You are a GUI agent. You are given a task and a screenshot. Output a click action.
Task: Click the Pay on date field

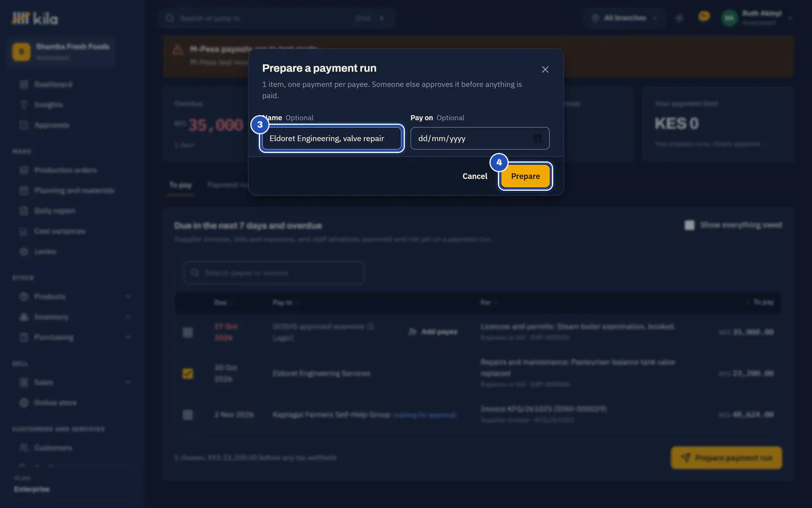tap(480, 138)
